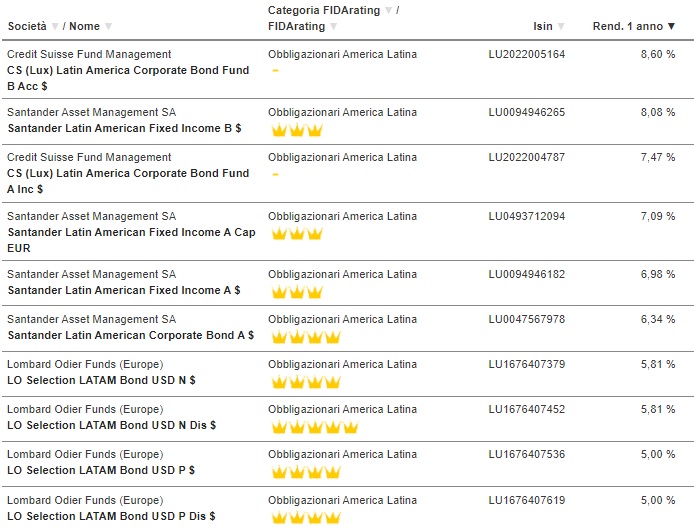Click crown rating of LO Selection USD P Dis $

(306, 517)
